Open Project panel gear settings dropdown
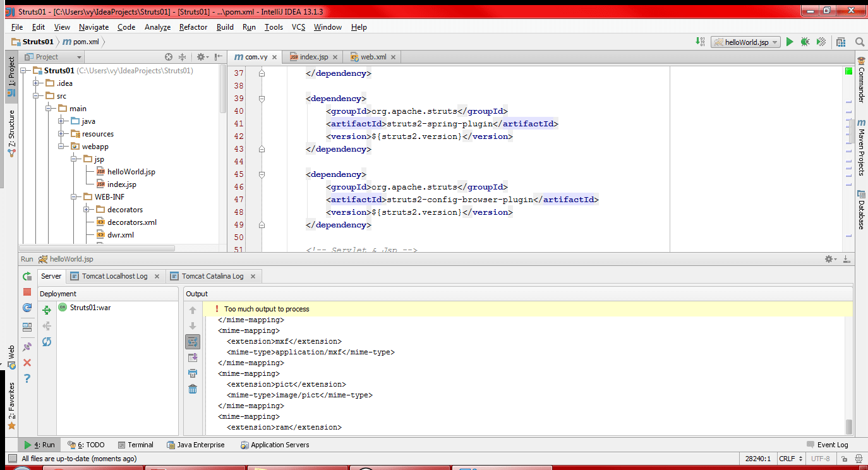The width and height of the screenshot is (868, 470). pos(202,57)
